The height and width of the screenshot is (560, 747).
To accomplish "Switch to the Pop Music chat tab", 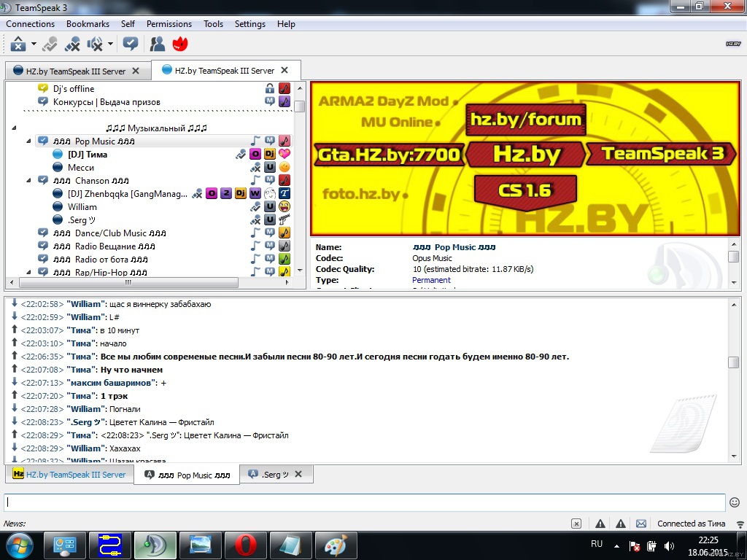I will pos(187,475).
